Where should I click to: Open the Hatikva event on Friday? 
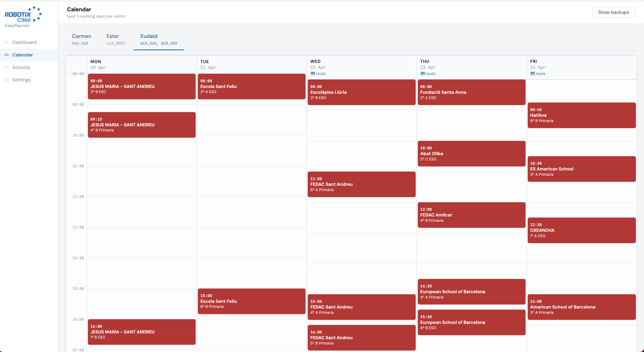click(x=581, y=115)
